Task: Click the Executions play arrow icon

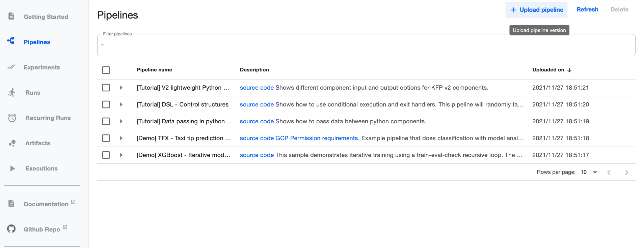Action: [x=12, y=168]
